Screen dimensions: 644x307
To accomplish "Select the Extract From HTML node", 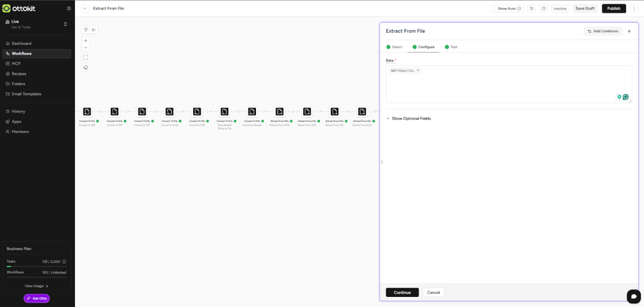I will (x=280, y=111).
